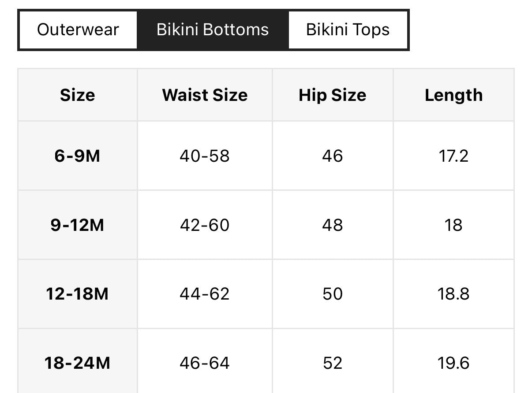
Task: Click the Hip Size column header
Action: [x=332, y=95]
